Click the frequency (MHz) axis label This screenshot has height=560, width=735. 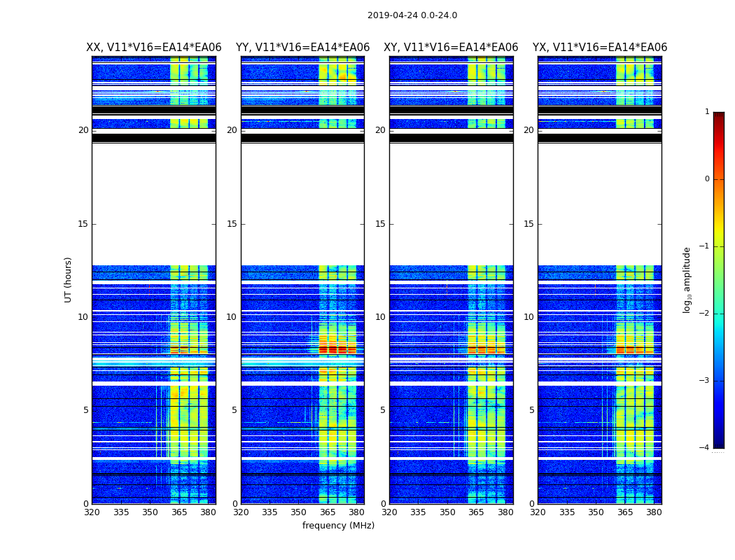[x=338, y=525]
